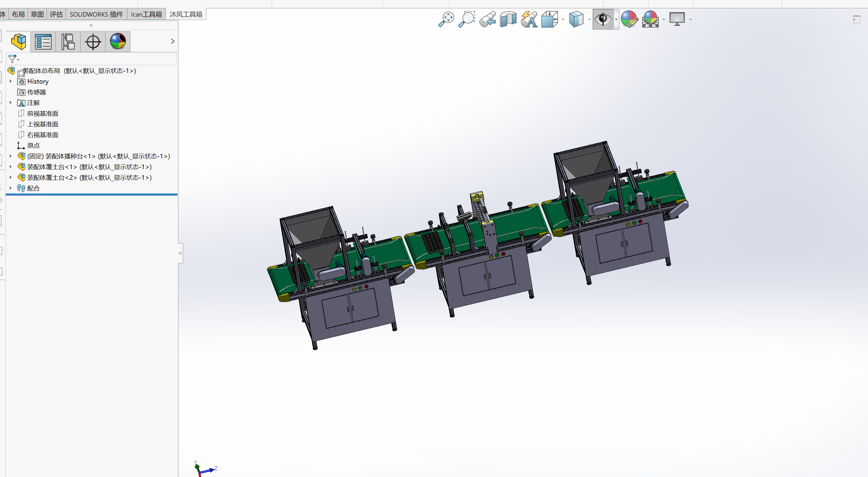Switch to the 评估 tab
868x477 pixels.
[x=56, y=14]
